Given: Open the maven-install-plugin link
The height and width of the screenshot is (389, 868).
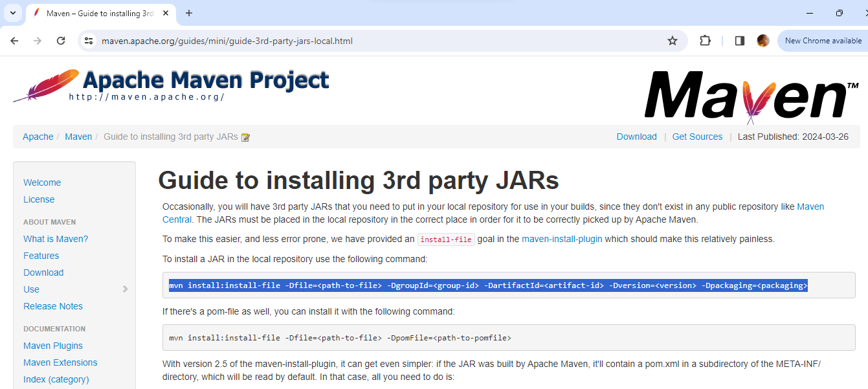Looking at the screenshot, I should pyautogui.click(x=562, y=239).
